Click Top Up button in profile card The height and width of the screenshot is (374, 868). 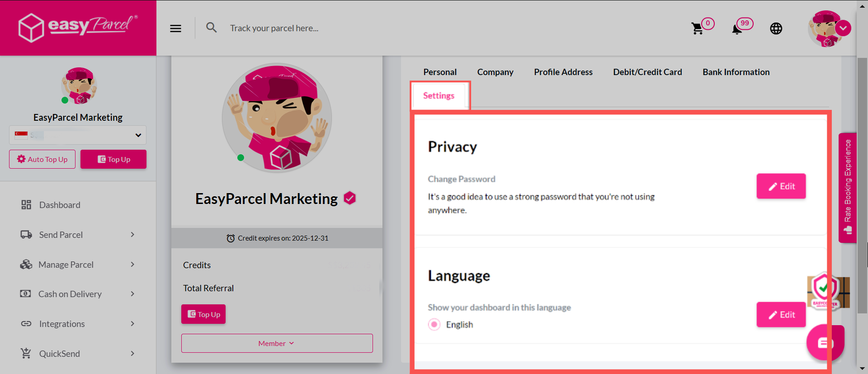[203, 314]
